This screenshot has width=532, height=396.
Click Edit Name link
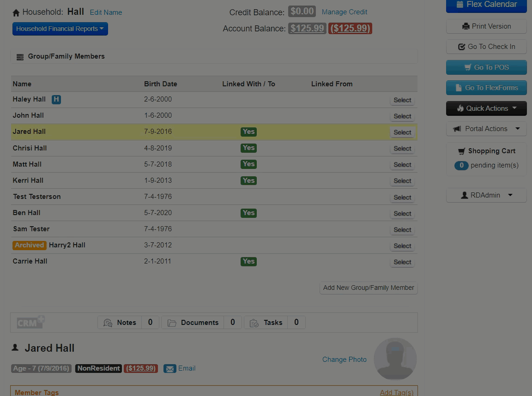(106, 12)
